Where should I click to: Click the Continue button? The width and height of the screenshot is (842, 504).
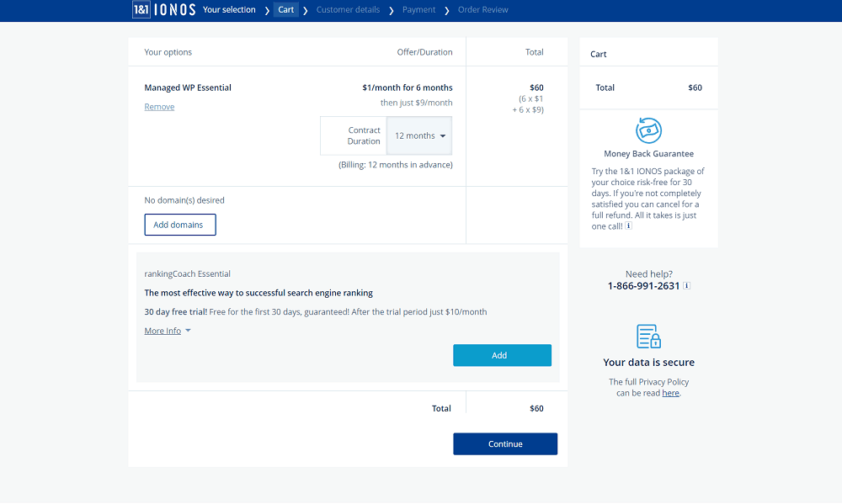pos(505,444)
